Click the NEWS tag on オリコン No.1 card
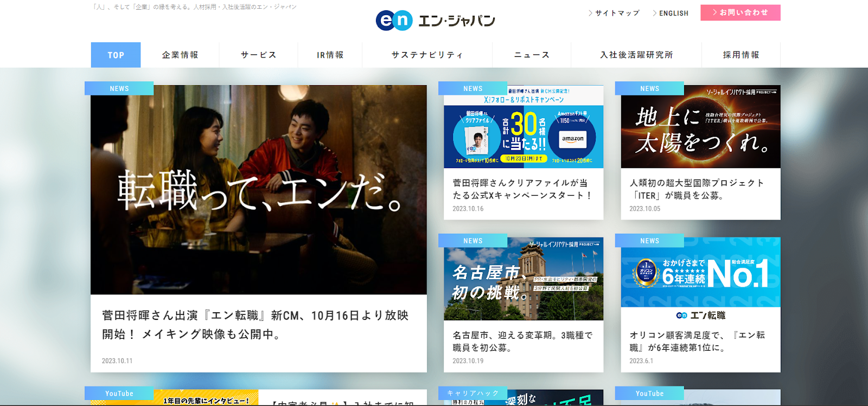Image resolution: width=868 pixels, height=406 pixels. (x=650, y=241)
